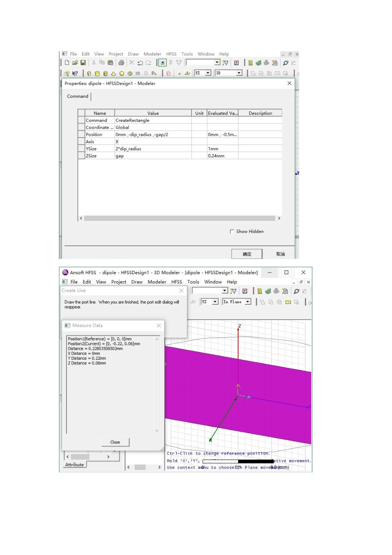Screen dimensions: 392x555
Task: Maximize the lower Ansoft HFSS window
Action: pos(286,273)
